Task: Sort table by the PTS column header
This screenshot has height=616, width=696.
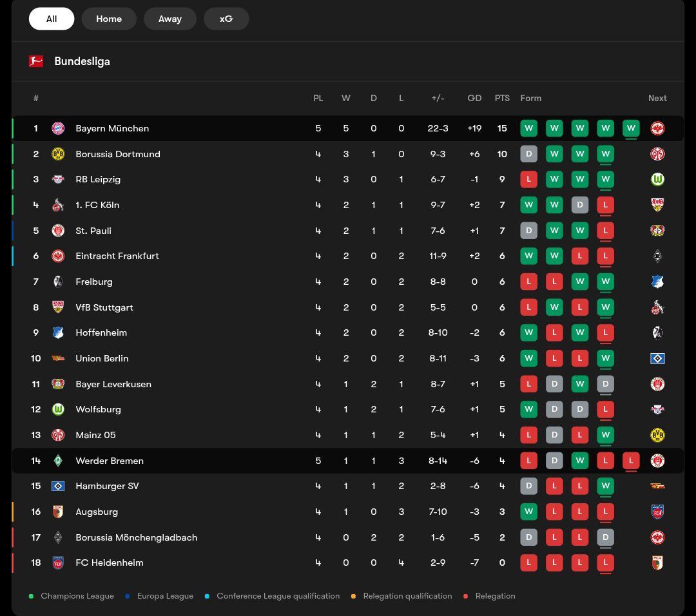Action: click(x=502, y=98)
